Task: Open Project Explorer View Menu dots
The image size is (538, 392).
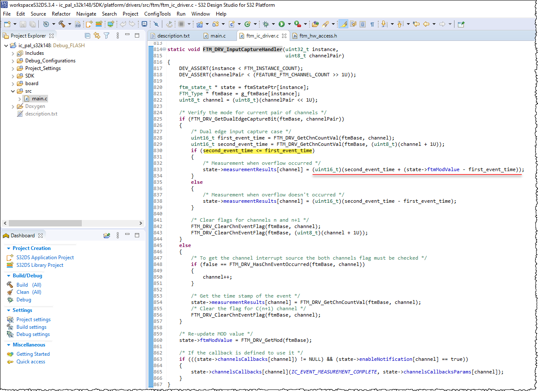Action: pyautogui.click(x=118, y=35)
